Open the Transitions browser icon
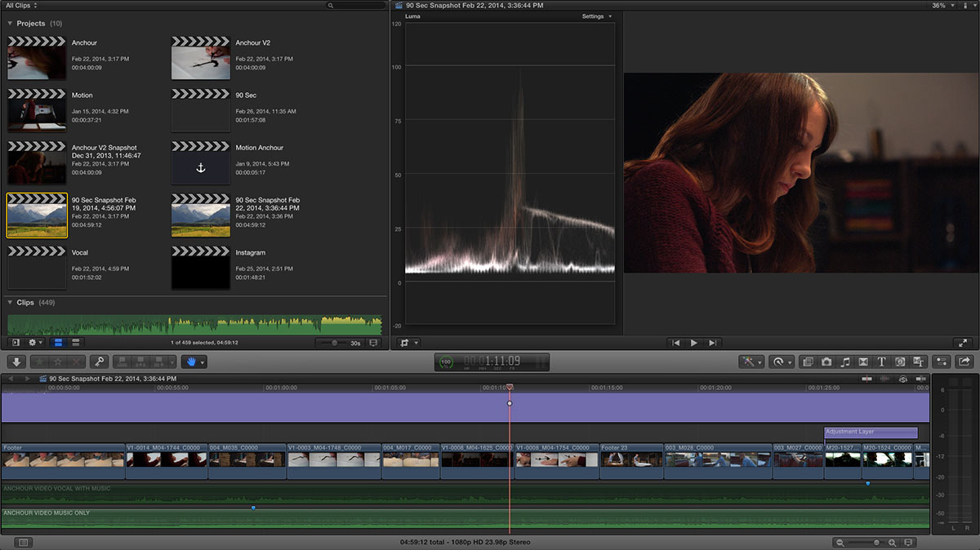Viewport: 980px width, 550px height. (x=863, y=361)
